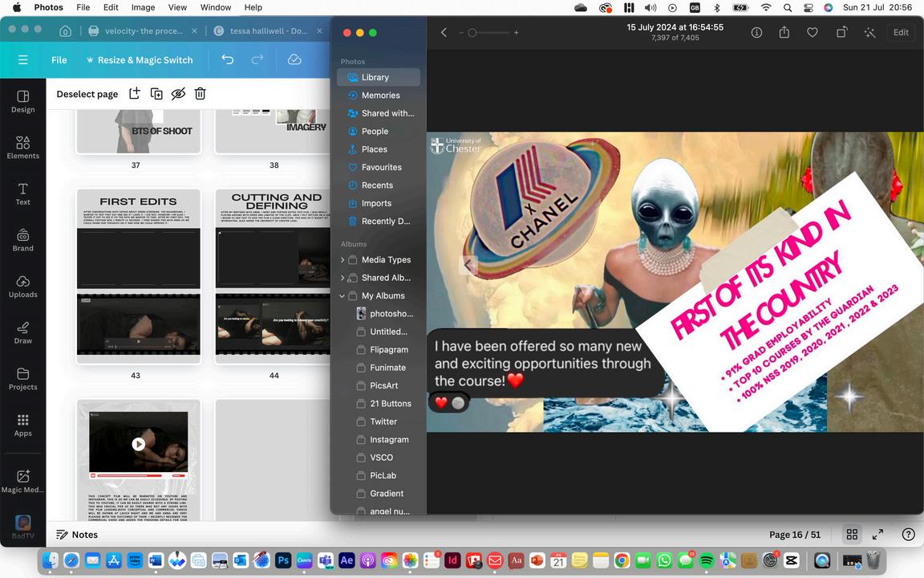The height and width of the screenshot is (578, 924).
Task: Select the Text tool in Canva sidebar
Action: [23, 194]
